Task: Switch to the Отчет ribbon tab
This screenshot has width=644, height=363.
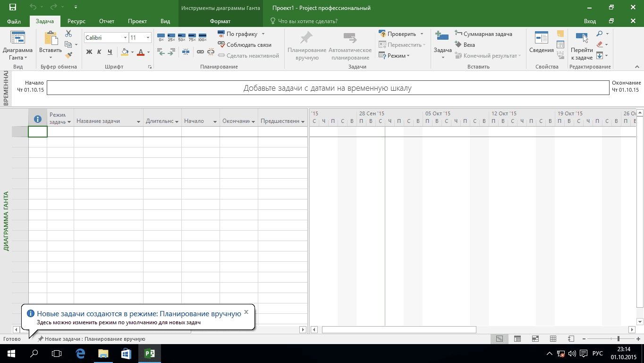Action: tap(107, 21)
